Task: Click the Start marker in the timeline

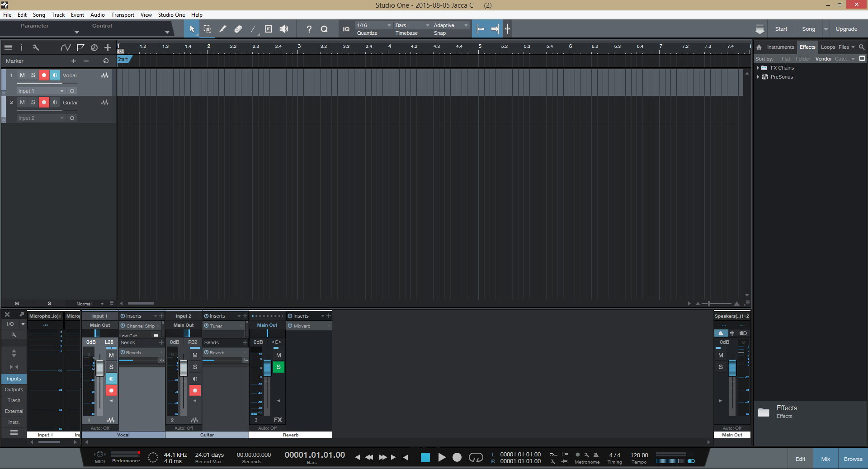Action: tap(123, 59)
